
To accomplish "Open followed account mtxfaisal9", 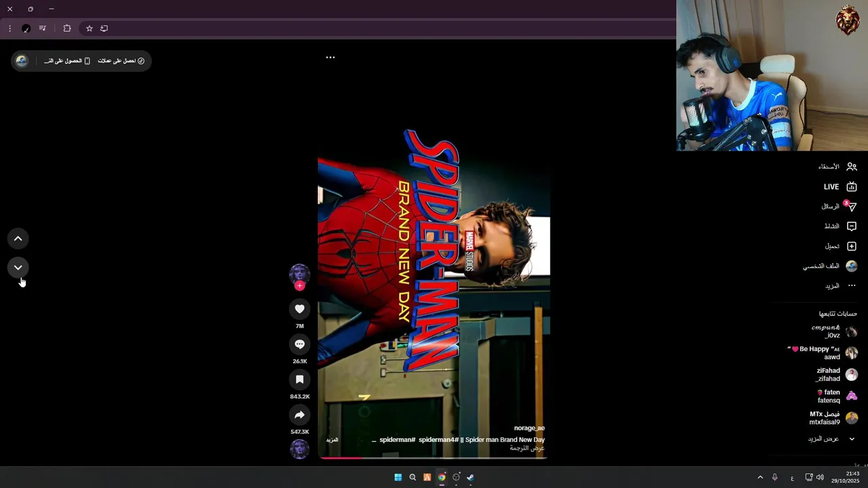I will click(833, 418).
